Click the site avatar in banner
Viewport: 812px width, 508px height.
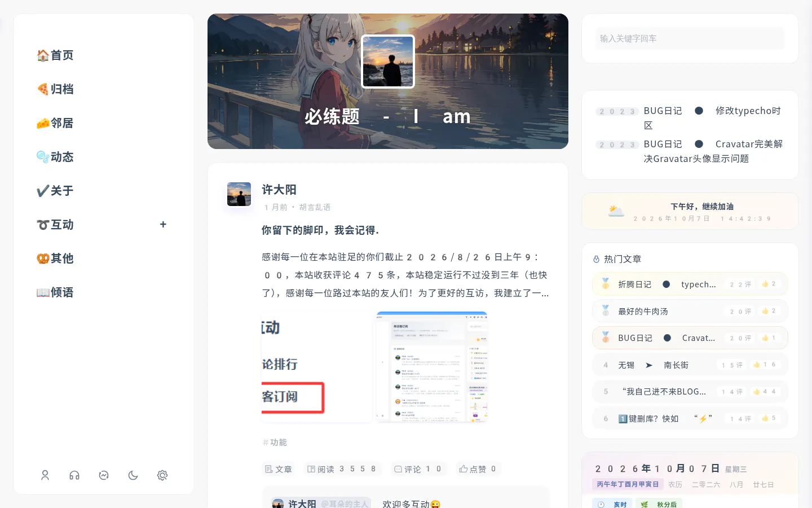click(x=388, y=62)
